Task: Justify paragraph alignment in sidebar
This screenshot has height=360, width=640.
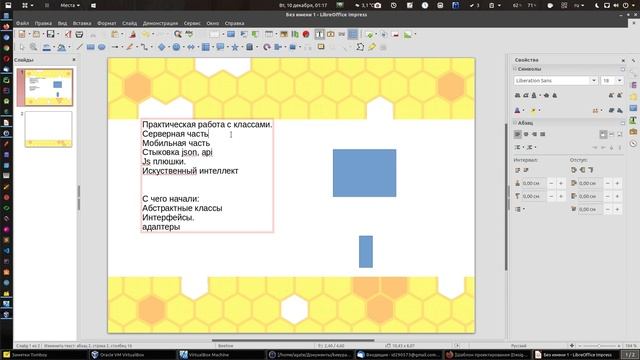Action: point(542,134)
